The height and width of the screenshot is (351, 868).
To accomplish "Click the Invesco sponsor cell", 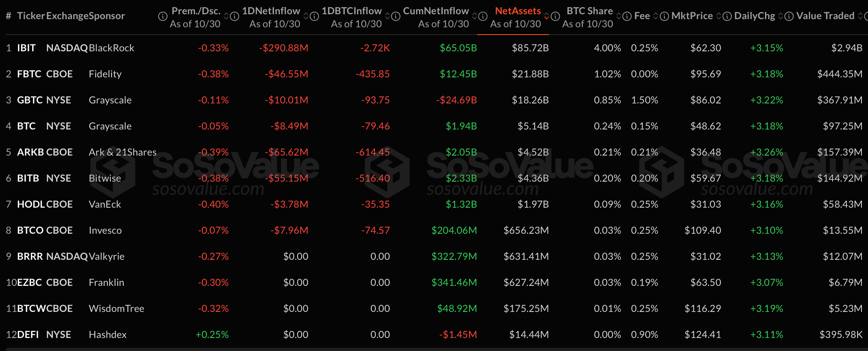I will click(x=105, y=230).
